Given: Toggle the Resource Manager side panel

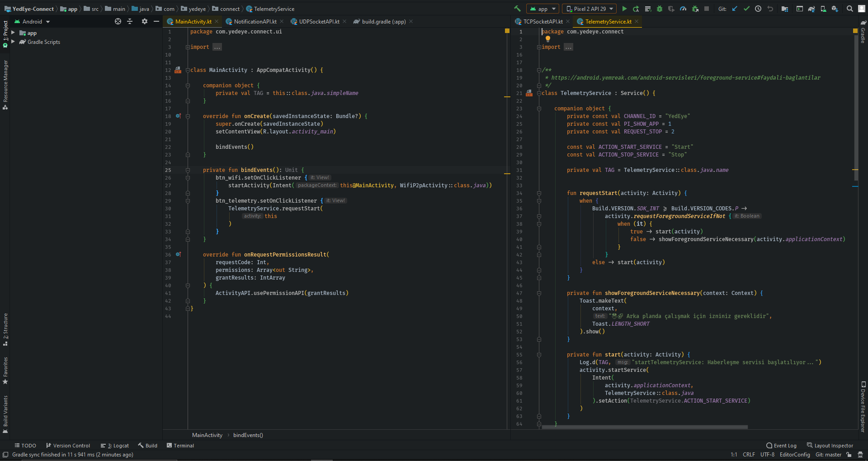Looking at the screenshot, I should pyautogui.click(x=5, y=85).
